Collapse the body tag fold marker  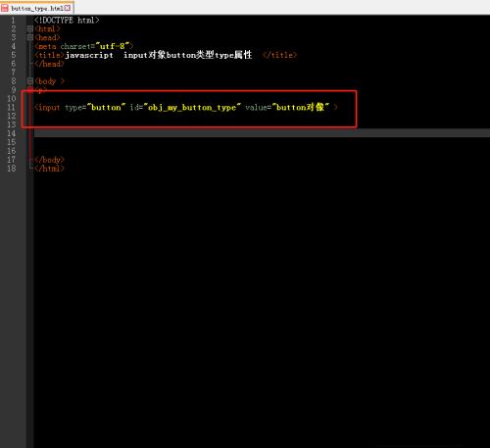pyautogui.click(x=30, y=81)
